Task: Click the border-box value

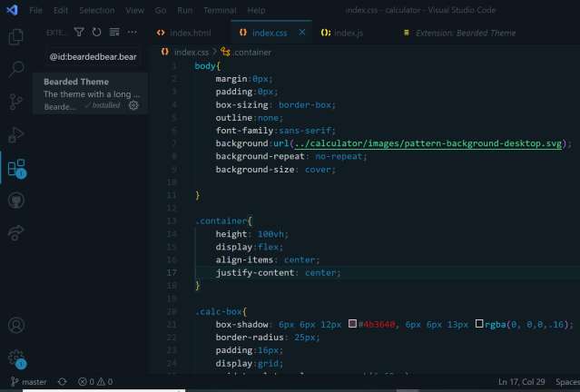Action: (305, 104)
